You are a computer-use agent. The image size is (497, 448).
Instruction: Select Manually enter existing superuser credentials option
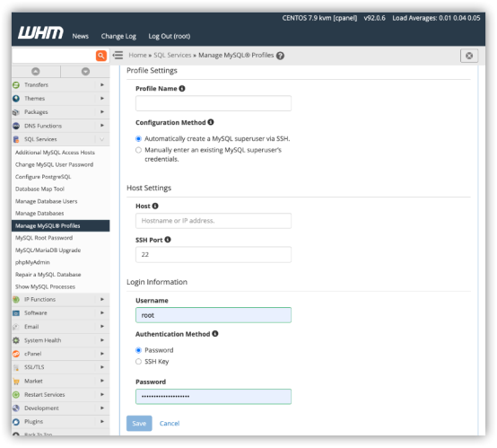point(138,150)
